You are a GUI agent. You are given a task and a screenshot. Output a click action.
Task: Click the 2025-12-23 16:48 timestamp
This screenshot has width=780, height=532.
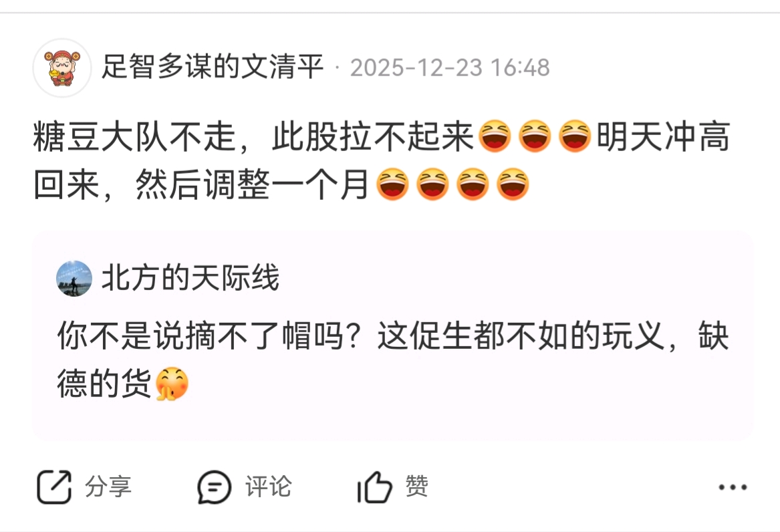(x=450, y=68)
